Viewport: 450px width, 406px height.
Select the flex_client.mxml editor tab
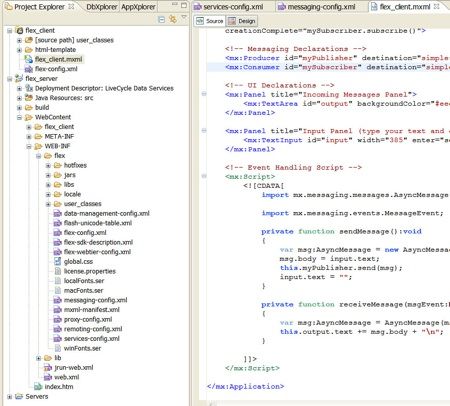click(405, 7)
